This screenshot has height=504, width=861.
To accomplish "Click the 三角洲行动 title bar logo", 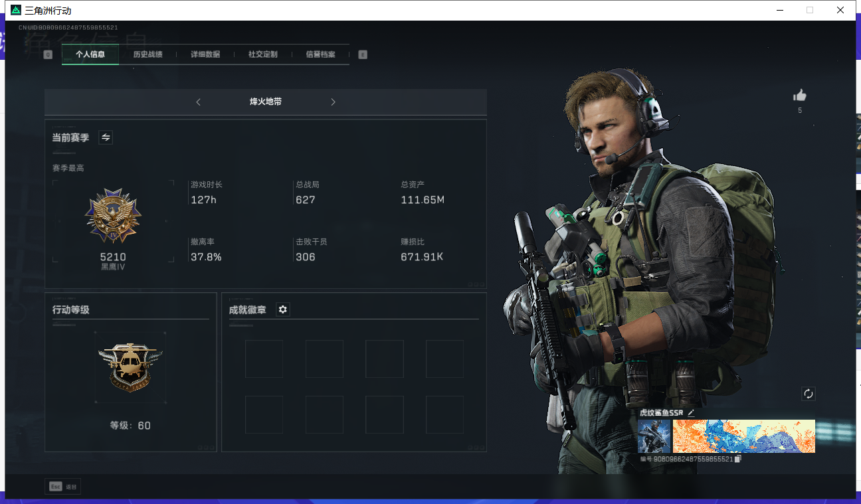I will (x=17, y=11).
